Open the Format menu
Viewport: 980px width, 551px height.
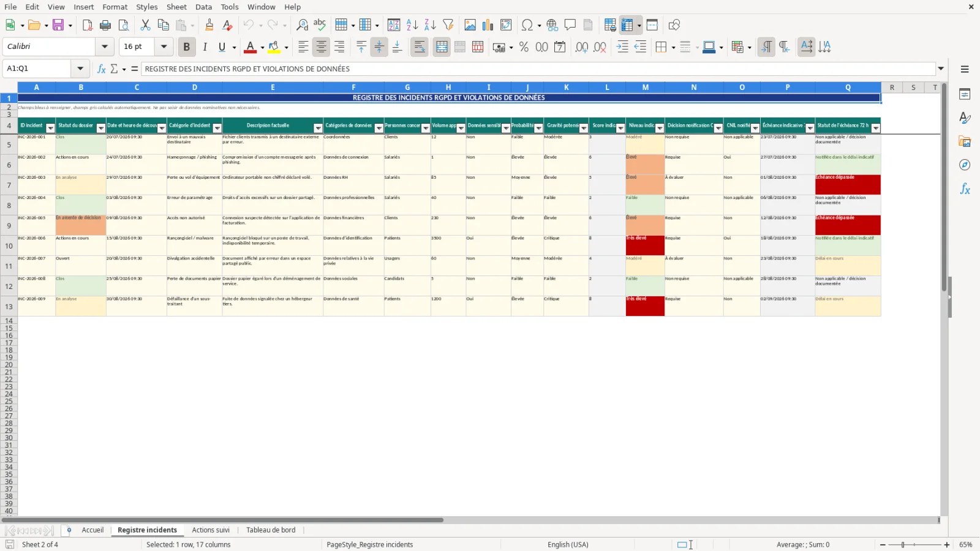115,7
